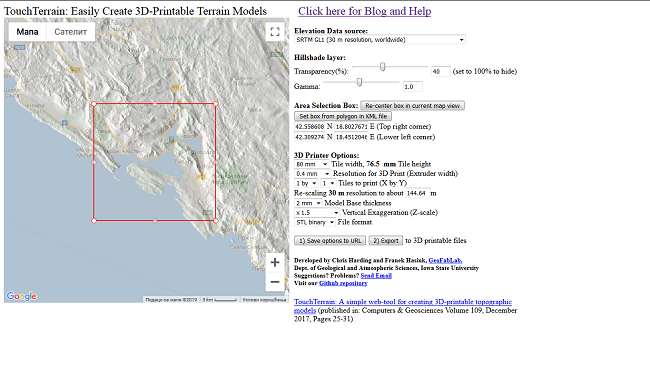The height and width of the screenshot is (365, 650).
Task: Open the Send Email link
Action: 376,275
